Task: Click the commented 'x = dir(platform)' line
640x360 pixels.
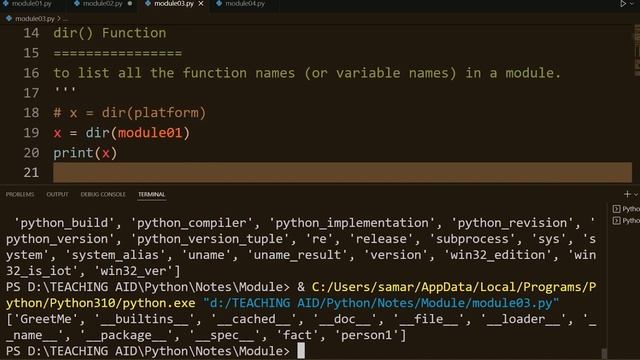Action: coord(130,113)
